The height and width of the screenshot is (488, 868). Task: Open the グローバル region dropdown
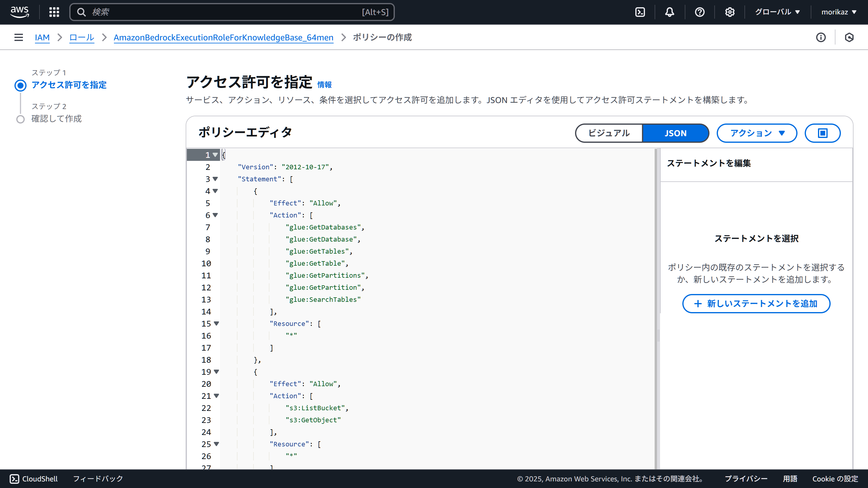[777, 12]
